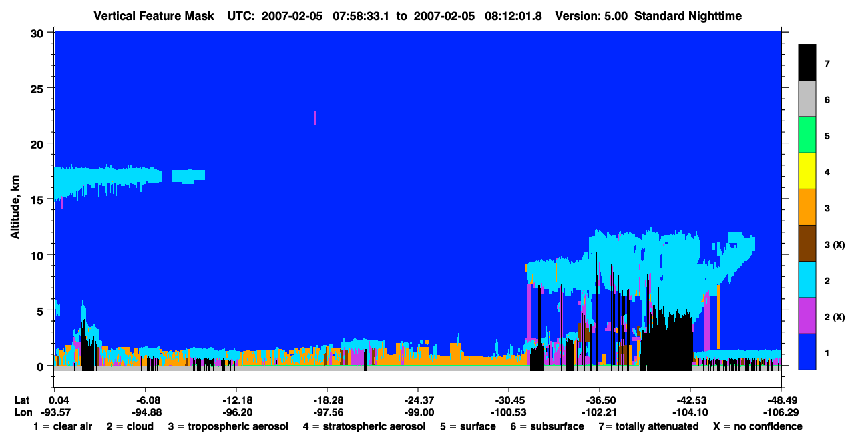Click the '2 = cloud' legend entry

[x=130, y=426]
